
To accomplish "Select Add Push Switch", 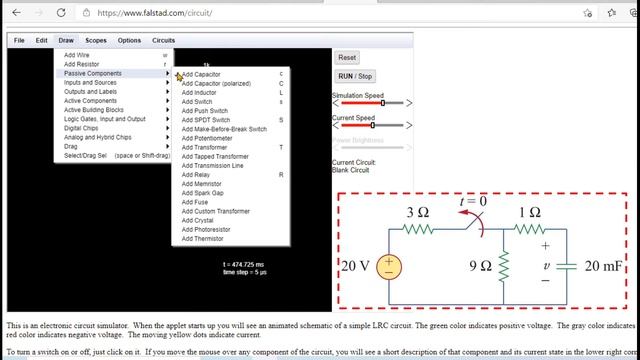I will click(231, 111).
